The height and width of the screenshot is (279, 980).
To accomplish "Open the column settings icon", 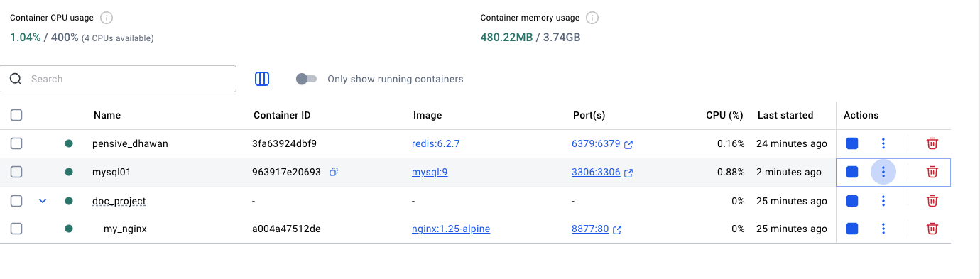I will pyautogui.click(x=262, y=79).
